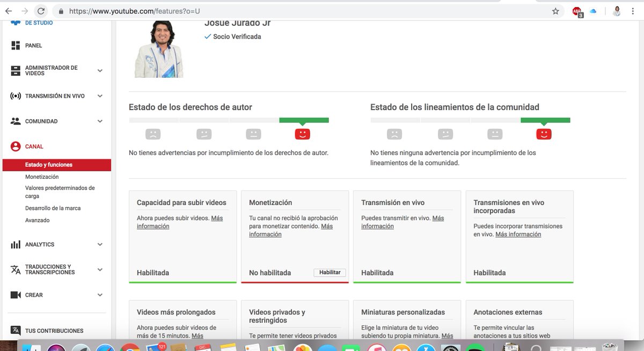
Task: Click the neutral gray face under derechos de autor
Action: coord(254,134)
